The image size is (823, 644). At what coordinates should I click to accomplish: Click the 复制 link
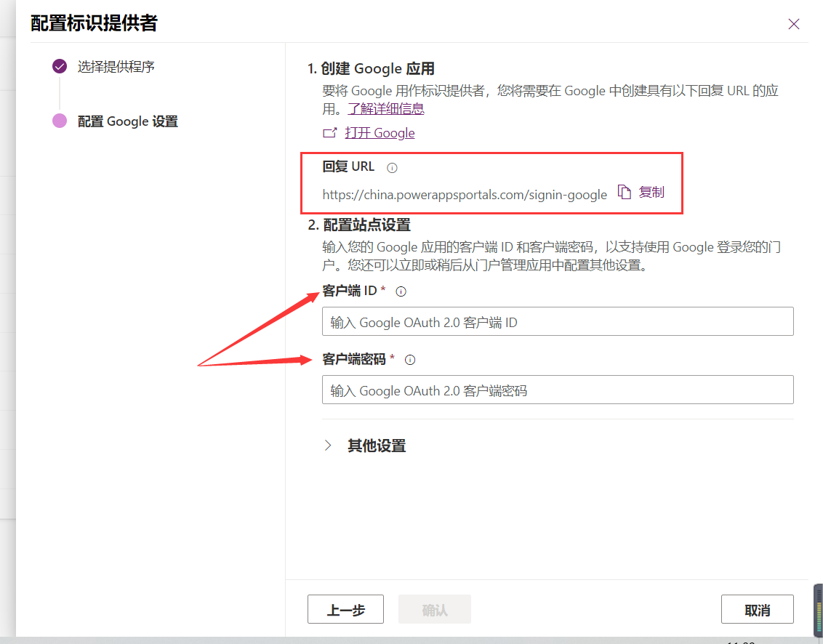[x=651, y=192]
